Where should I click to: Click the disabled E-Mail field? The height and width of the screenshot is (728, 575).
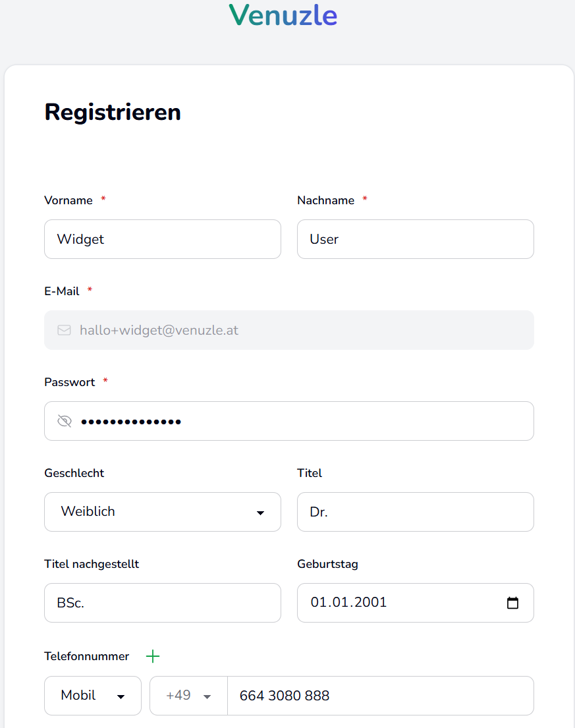point(303,330)
